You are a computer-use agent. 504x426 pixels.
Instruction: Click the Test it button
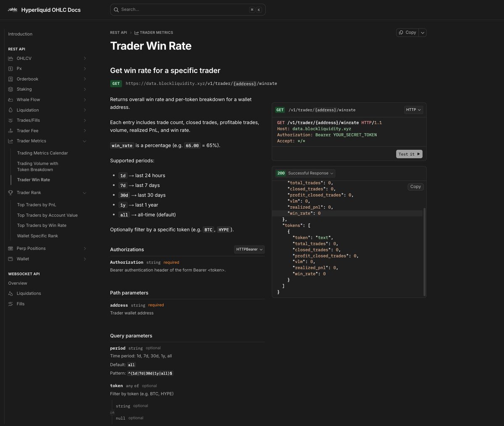pos(409,154)
